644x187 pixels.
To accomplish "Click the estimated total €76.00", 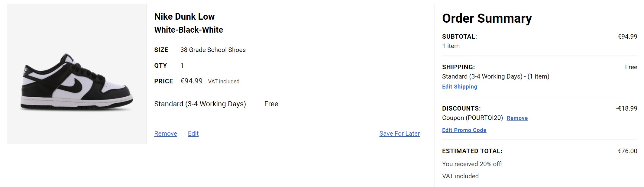I will [x=627, y=151].
